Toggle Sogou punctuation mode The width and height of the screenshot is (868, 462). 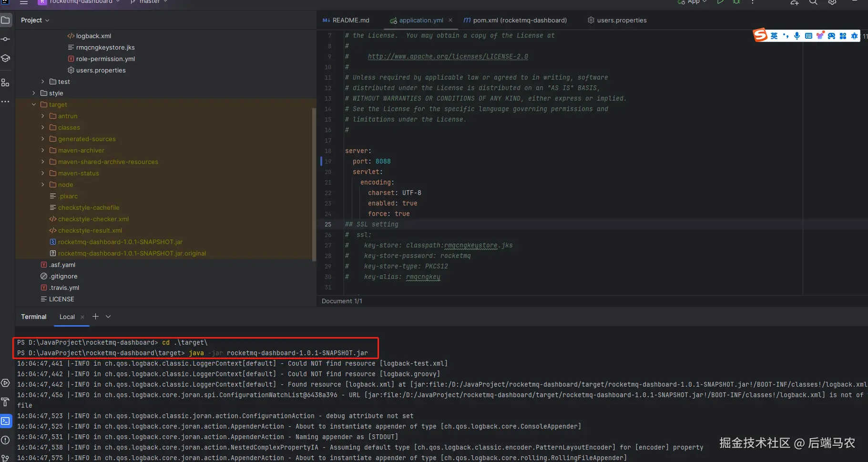click(x=786, y=36)
